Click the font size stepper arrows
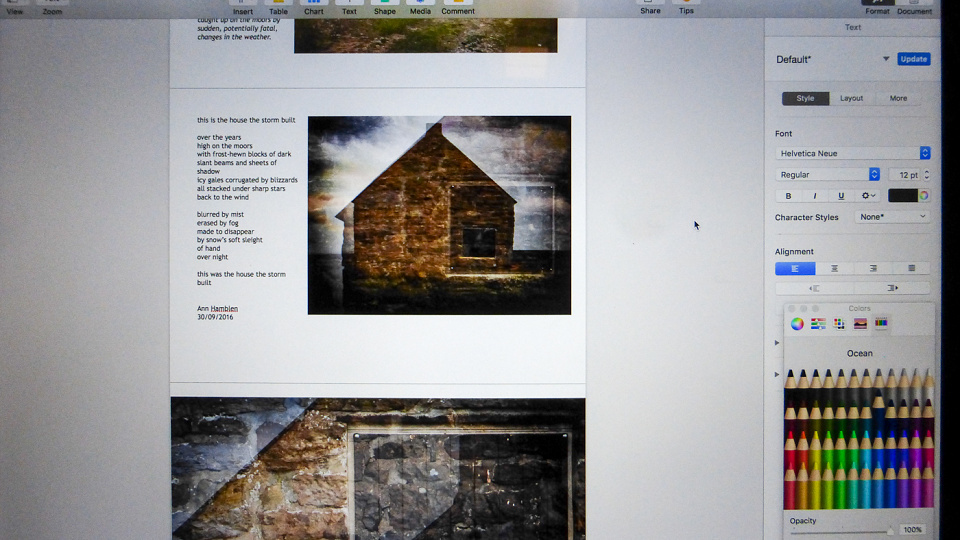 (x=926, y=174)
